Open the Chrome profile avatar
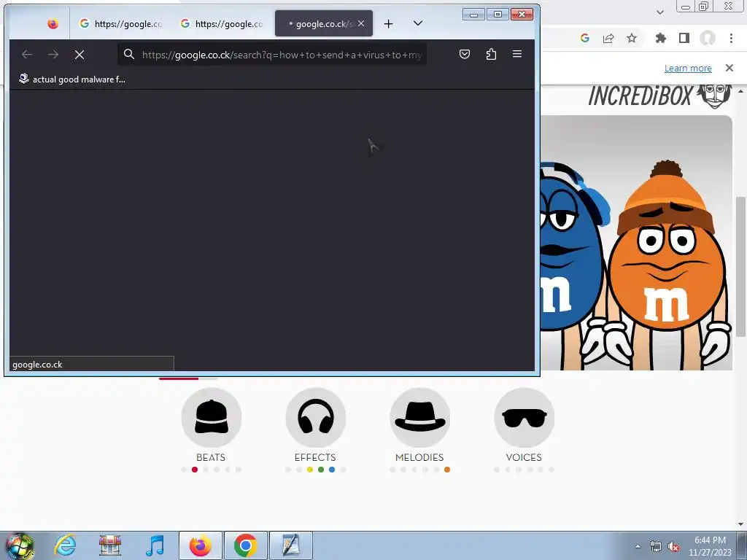 coord(708,38)
